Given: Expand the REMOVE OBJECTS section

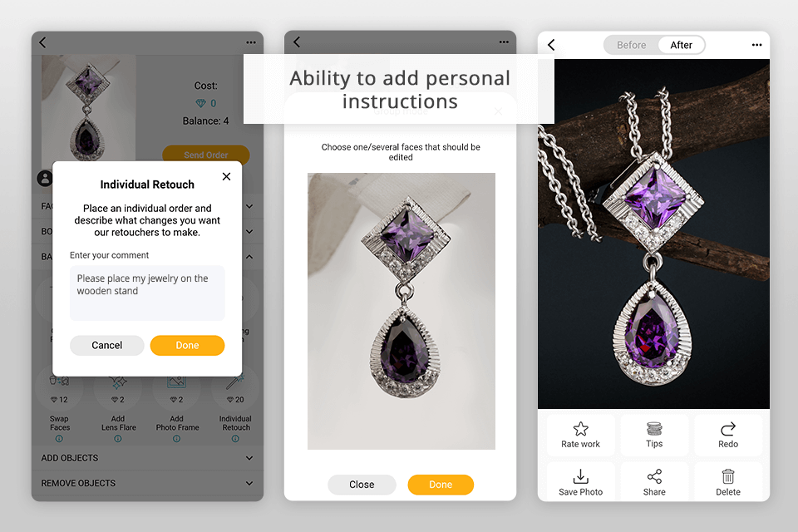Looking at the screenshot, I should coord(147,483).
